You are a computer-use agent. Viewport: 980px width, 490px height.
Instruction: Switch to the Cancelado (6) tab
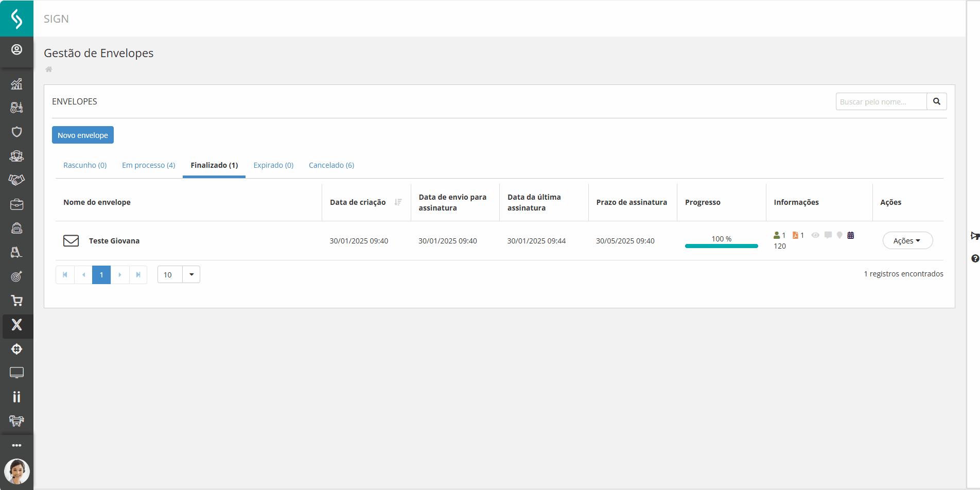coord(331,165)
